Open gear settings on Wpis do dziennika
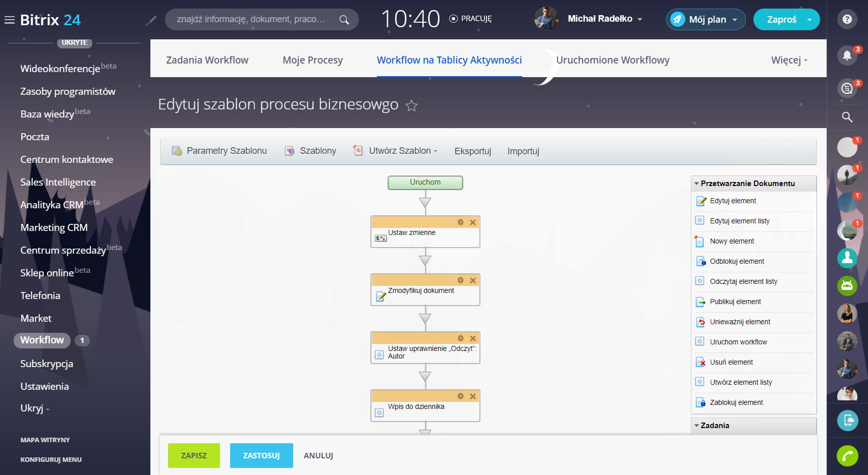This screenshot has height=475, width=868. [460, 396]
